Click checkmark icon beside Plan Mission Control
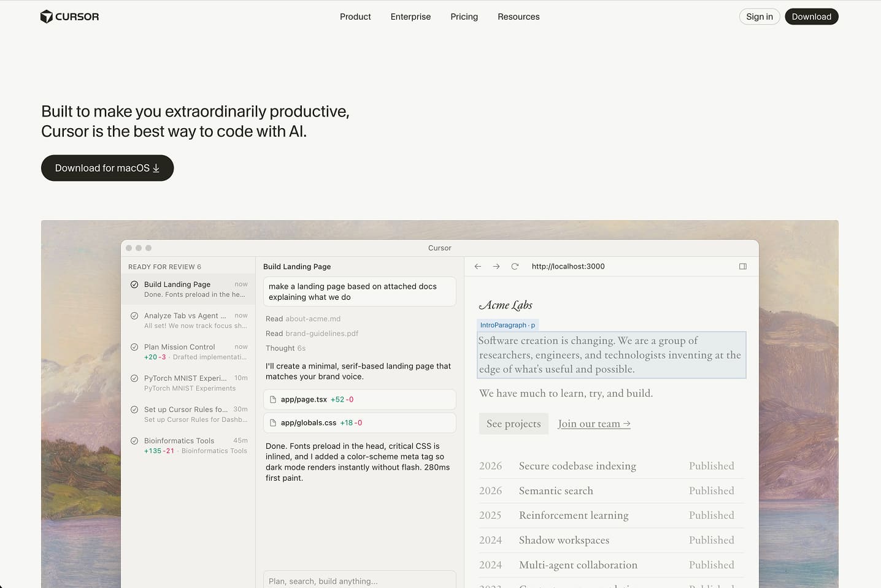881x588 pixels. click(134, 347)
